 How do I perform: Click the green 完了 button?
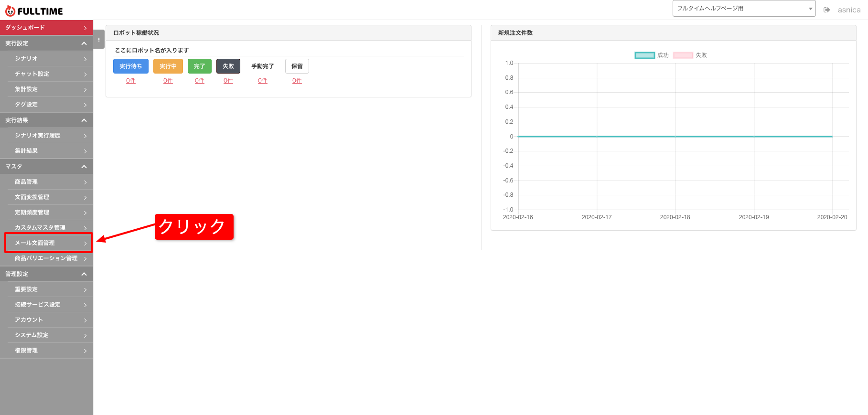click(200, 66)
